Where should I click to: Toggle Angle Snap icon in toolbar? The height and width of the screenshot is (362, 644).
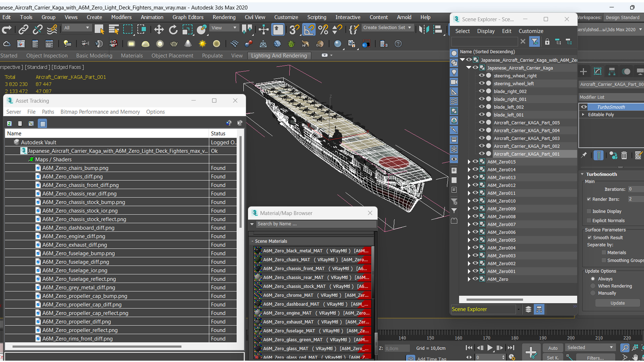309,29
